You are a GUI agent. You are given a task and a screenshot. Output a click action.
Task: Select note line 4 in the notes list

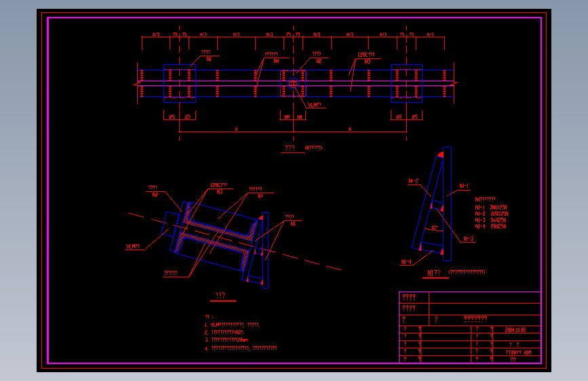(241, 348)
